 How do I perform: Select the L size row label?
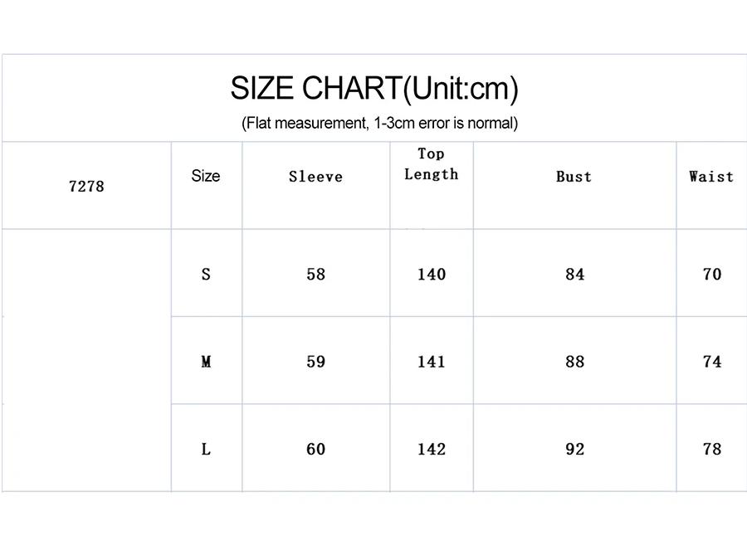(x=206, y=449)
